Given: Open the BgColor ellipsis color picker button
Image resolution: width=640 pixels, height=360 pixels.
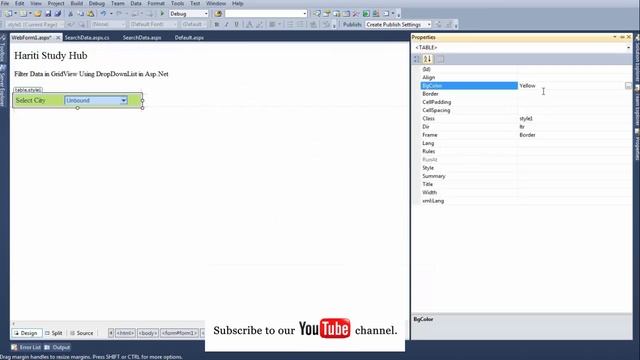Looking at the screenshot, I should coord(628,86).
